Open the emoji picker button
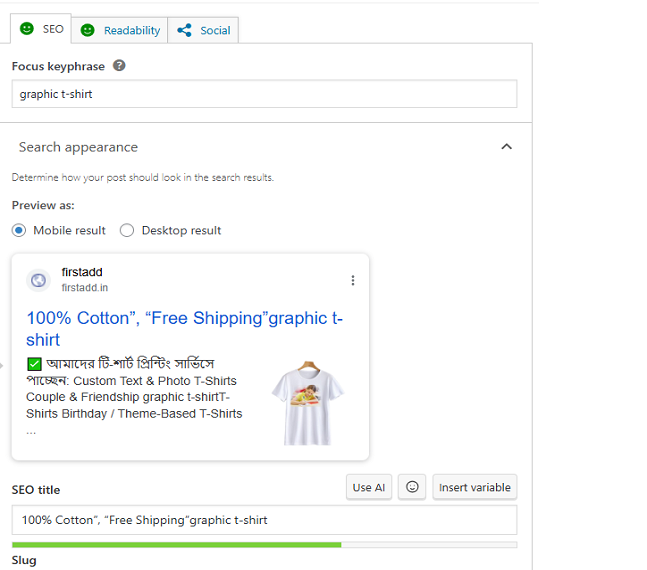 pos(411,487)
